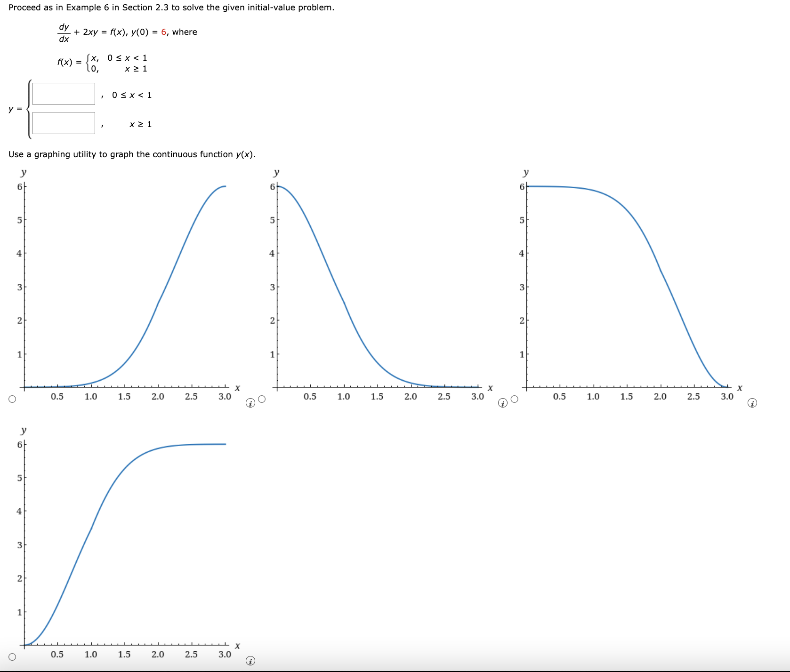The image size is (790, 672).
Task: Click the answer box for x ≥ 1
Action: pyautogui.click(x=64, y=123)
